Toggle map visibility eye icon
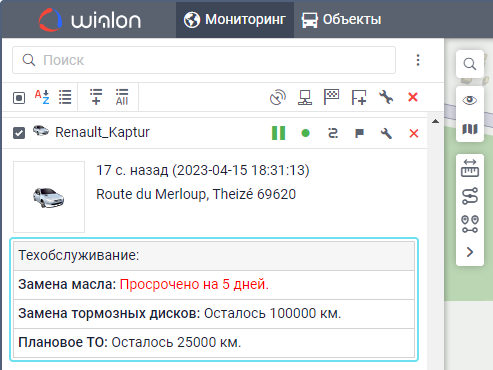Image resolution: width=493 pixels, height=370 pixels. point(470,100)
